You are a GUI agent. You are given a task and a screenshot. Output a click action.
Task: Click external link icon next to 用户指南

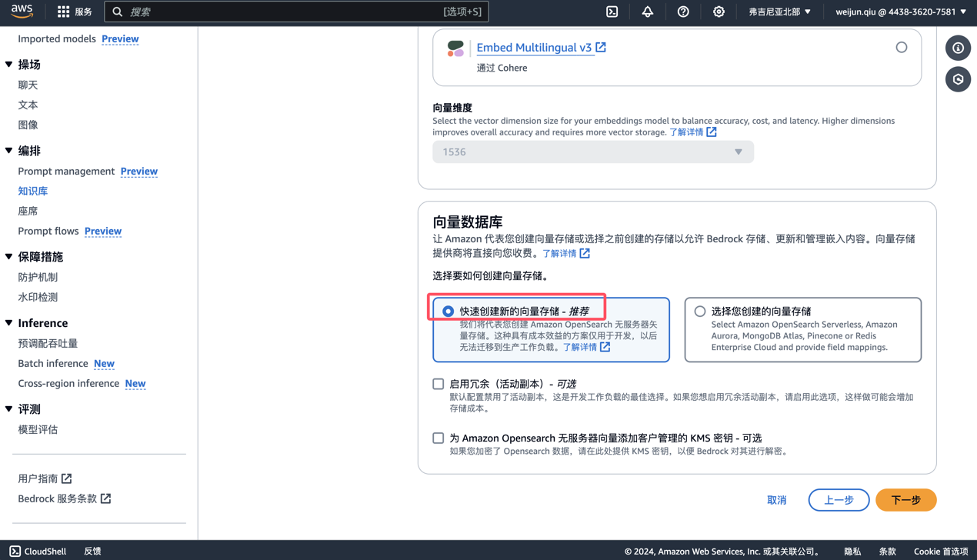[x=67, y=478]
